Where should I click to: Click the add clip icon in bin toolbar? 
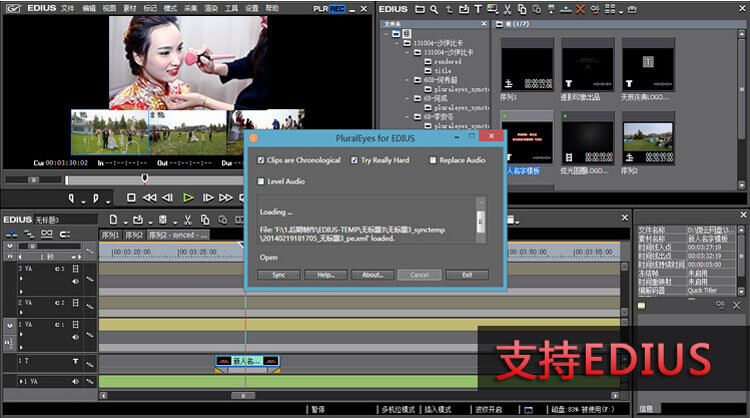tap(463, 9)
